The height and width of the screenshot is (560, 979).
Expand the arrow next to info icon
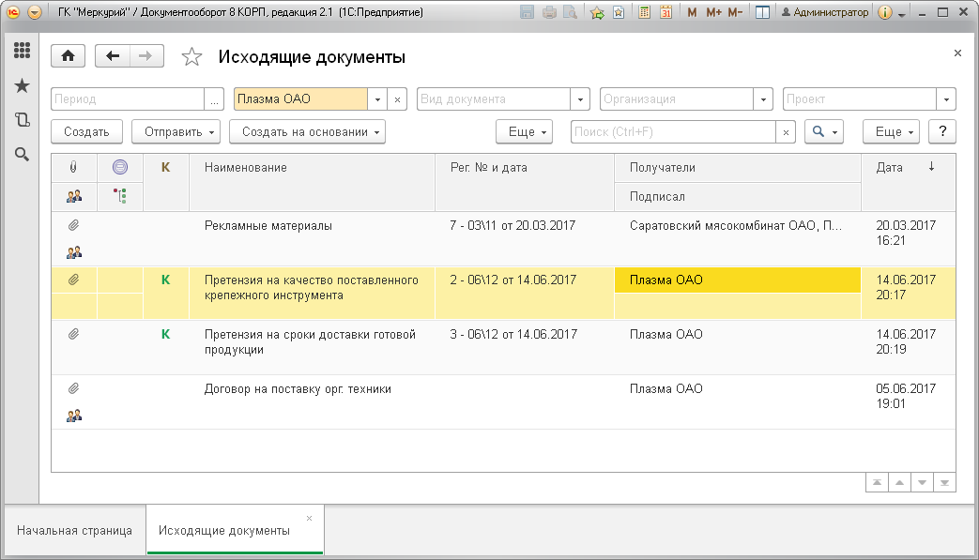point(902,14)
